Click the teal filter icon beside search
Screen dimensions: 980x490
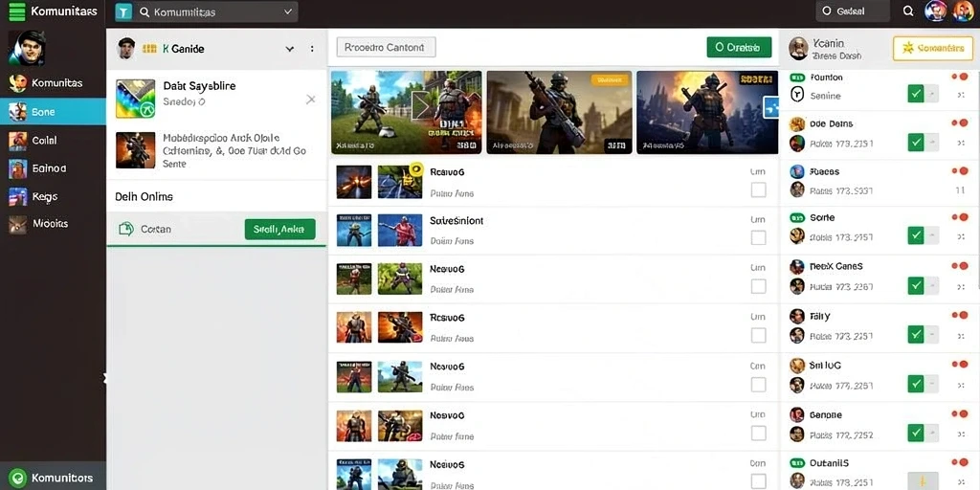pyautogui.click(x=124, y=11)
